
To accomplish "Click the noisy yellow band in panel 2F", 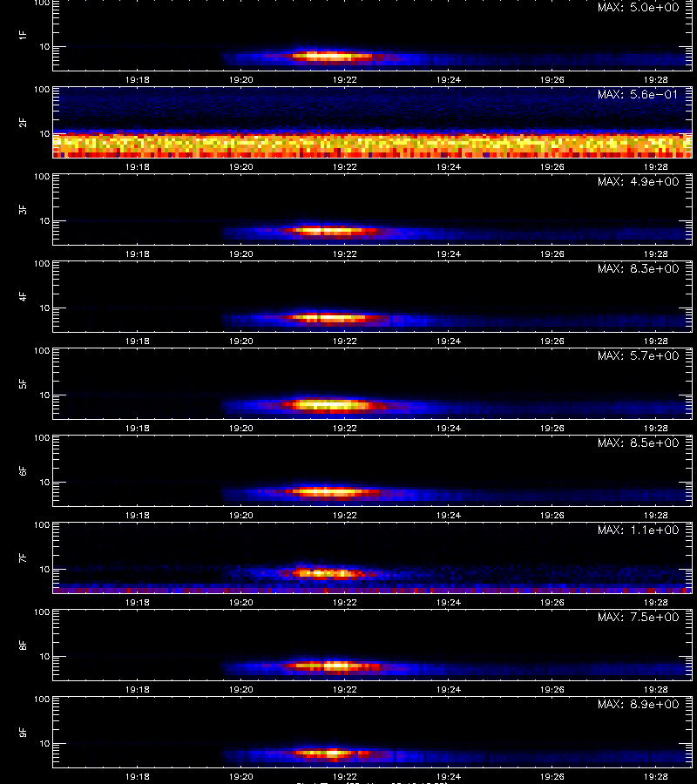I will pos(372,145).
